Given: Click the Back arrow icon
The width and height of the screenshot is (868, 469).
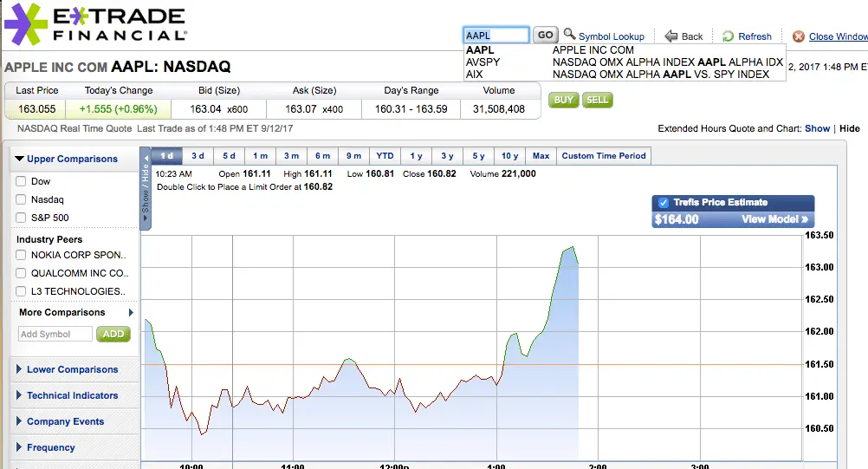Looking at the screenshot, I should click(x=670, y=36).
